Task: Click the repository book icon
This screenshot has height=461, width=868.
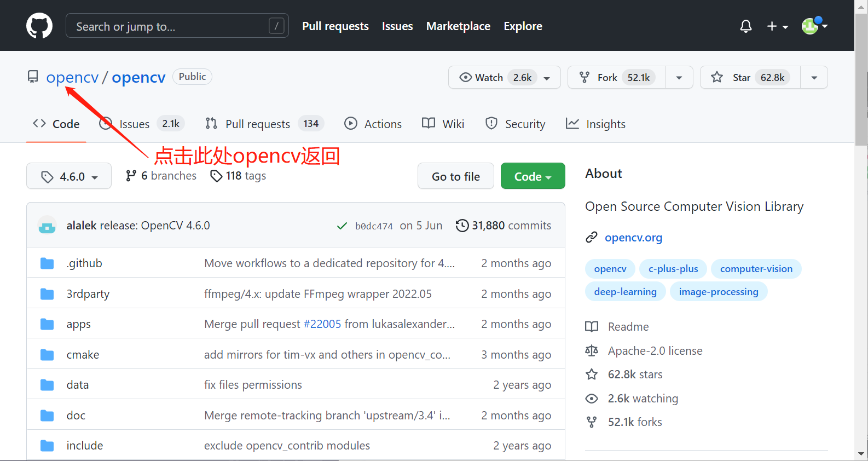Action: [x=33, y=77]
